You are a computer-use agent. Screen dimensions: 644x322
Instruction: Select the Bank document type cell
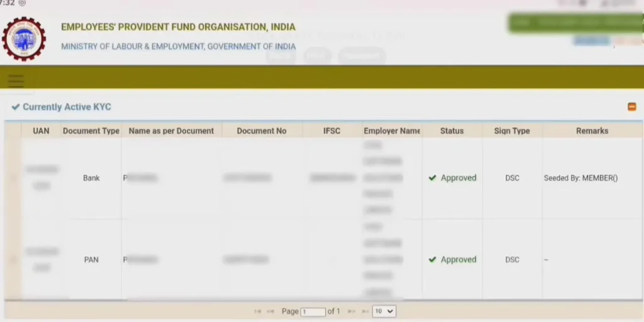coord(91,178)
